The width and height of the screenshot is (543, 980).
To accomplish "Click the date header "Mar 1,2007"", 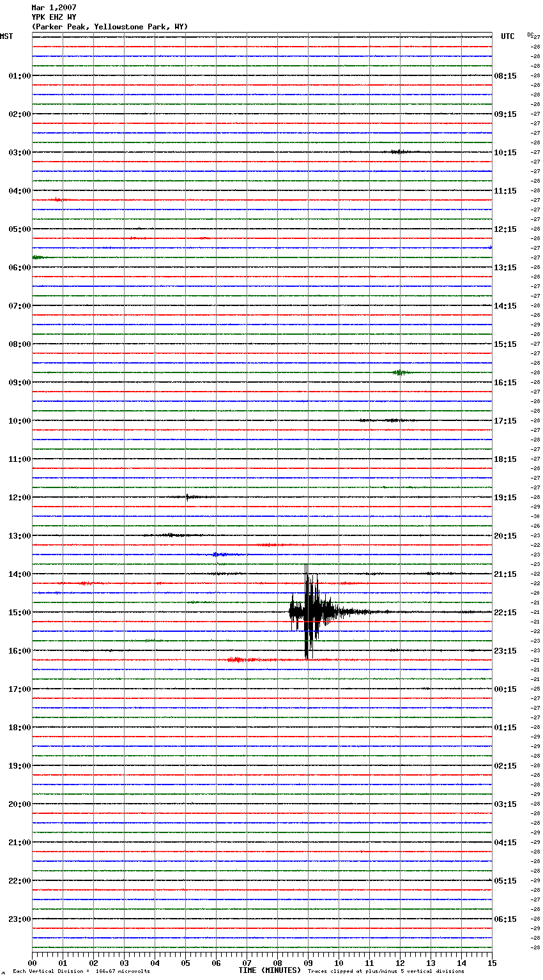I will click(54, 8).
